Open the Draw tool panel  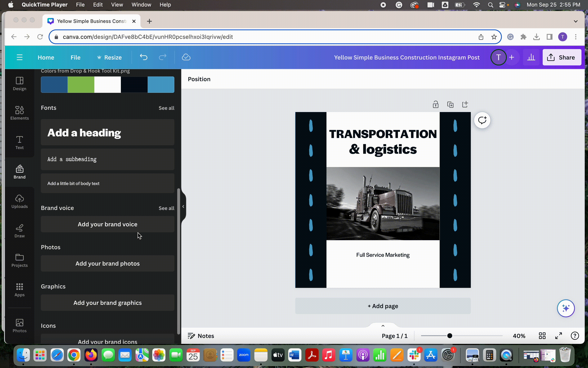point(19,231)
